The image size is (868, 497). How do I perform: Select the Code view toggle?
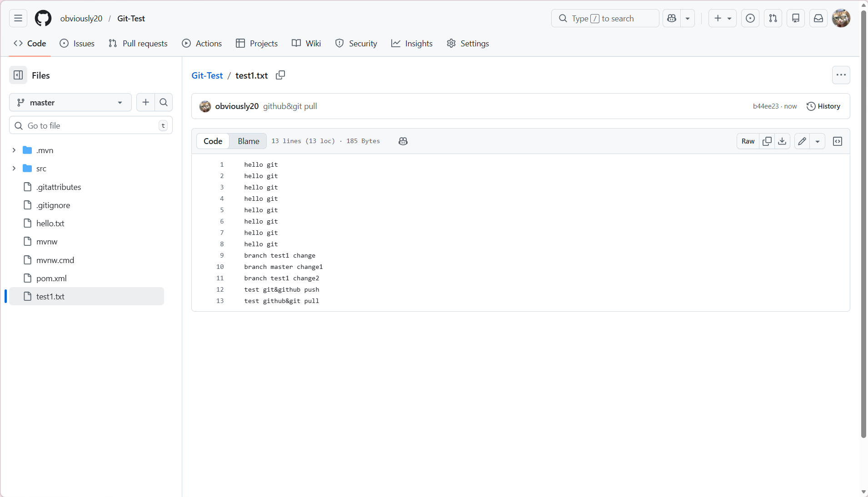coord(213,141)
